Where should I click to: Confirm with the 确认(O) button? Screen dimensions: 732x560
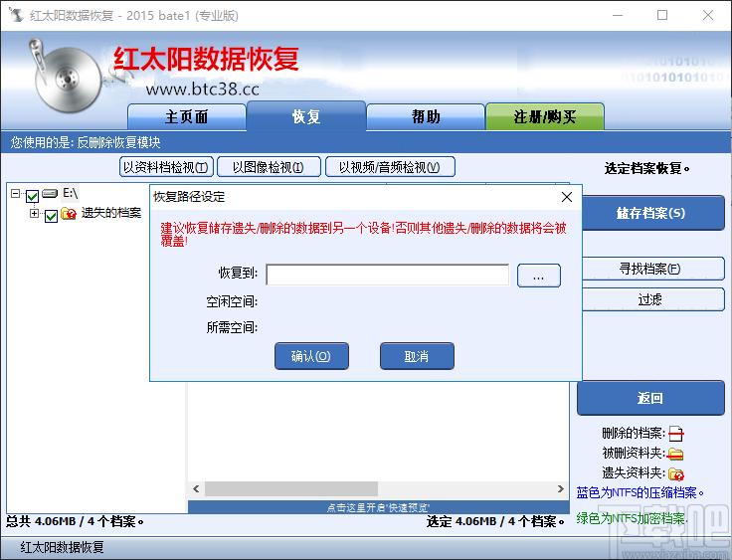point(311,356)
